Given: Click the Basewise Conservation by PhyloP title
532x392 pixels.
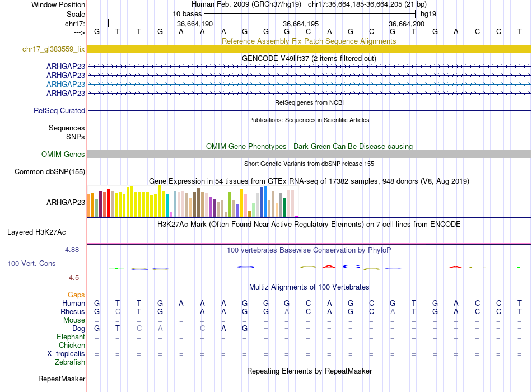Looking at the screenshot, I should [x=309, y=250].
